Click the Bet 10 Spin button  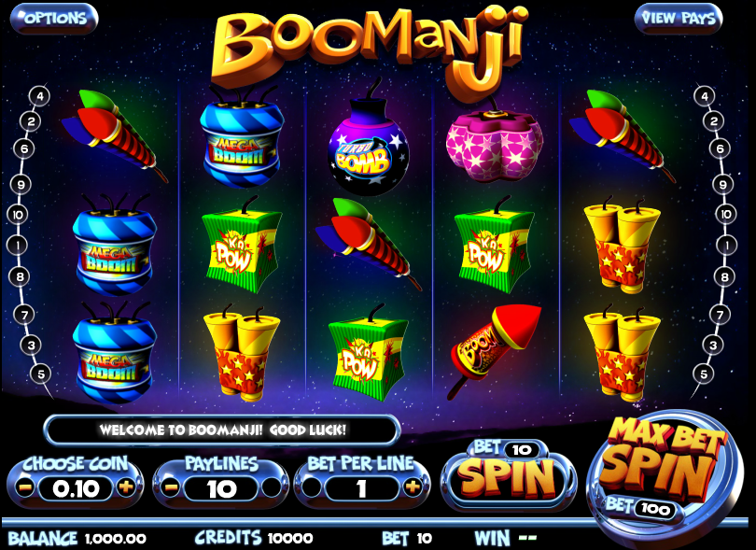(510, 475)
